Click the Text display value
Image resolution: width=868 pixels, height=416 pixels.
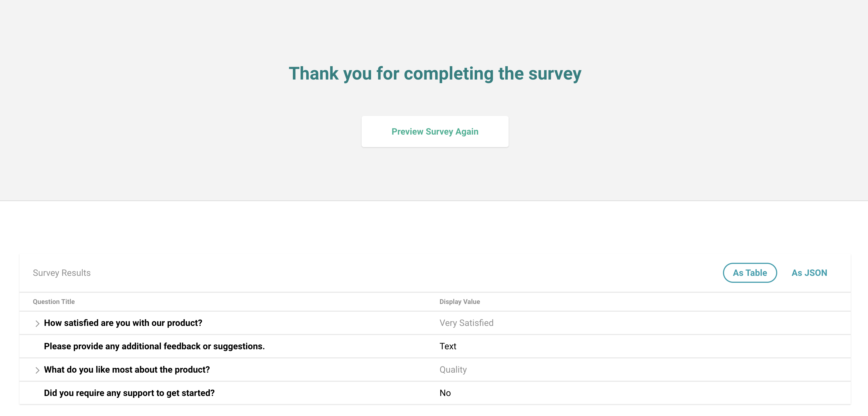click(448, 346)
